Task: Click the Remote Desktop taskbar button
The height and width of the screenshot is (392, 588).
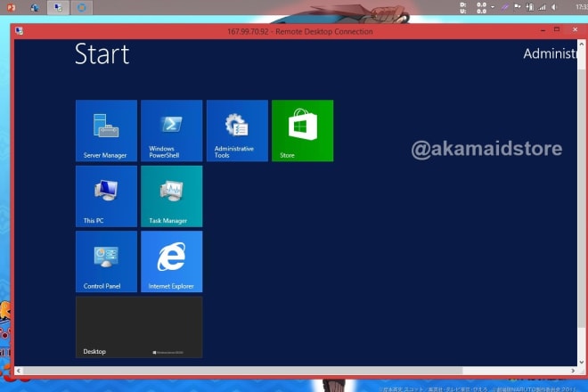Action: coord(58,7)
